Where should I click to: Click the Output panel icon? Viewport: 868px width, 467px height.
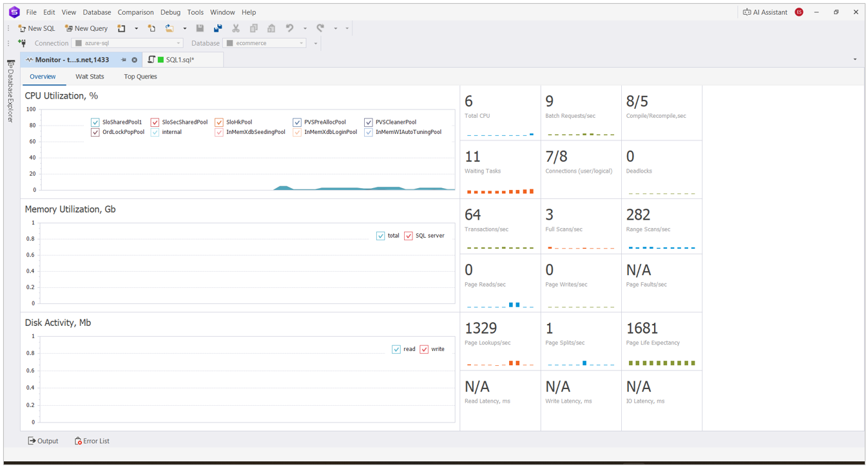coord(32,441)
